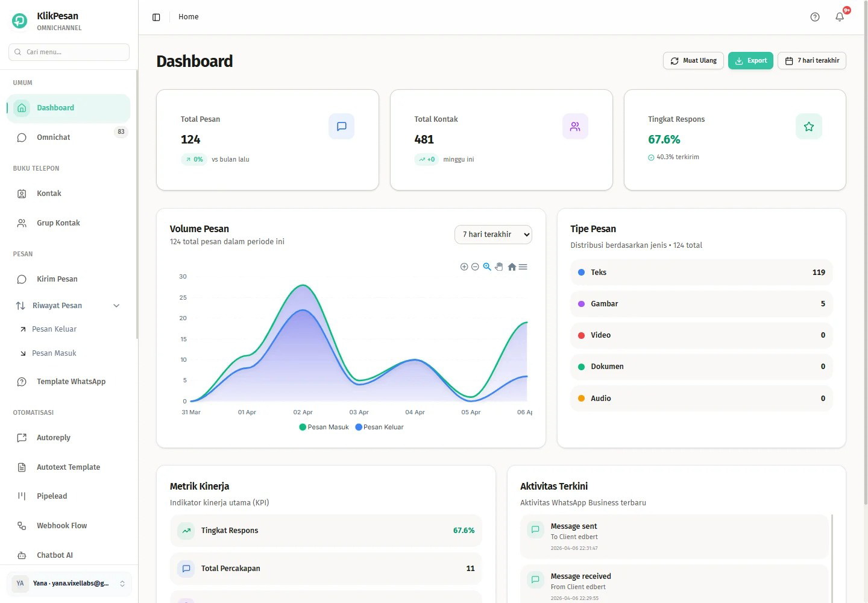Click the zoom out chart icon
The image size is (868, 603).
tap(475, 267)
